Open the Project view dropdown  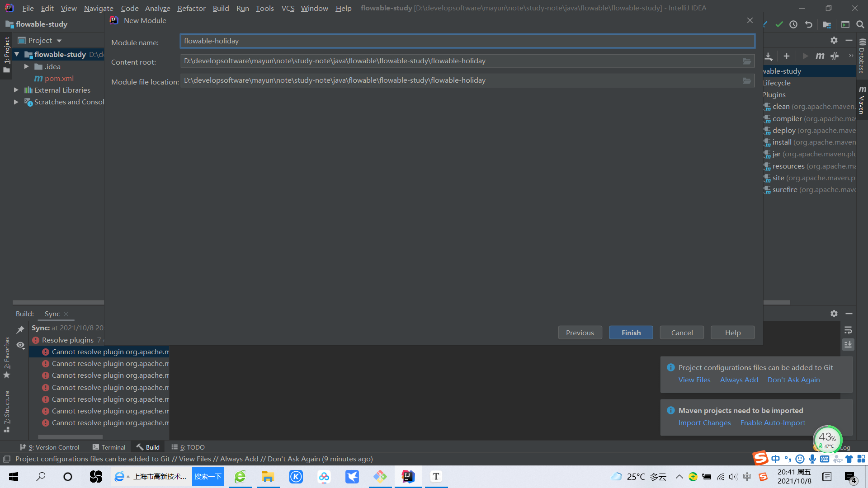click(x=59, y=41)
